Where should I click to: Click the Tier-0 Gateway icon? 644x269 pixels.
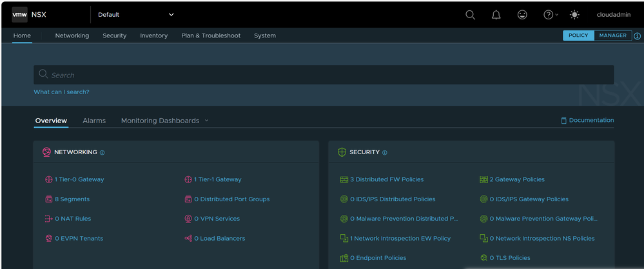coord(49,179)
